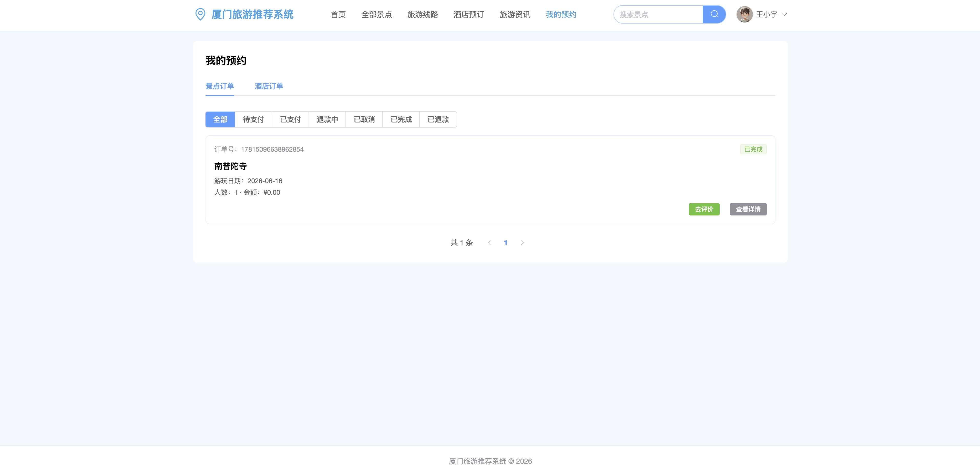980x476 pixels.
Task: Open 首页 in the navigation
Action: (338, 14)
